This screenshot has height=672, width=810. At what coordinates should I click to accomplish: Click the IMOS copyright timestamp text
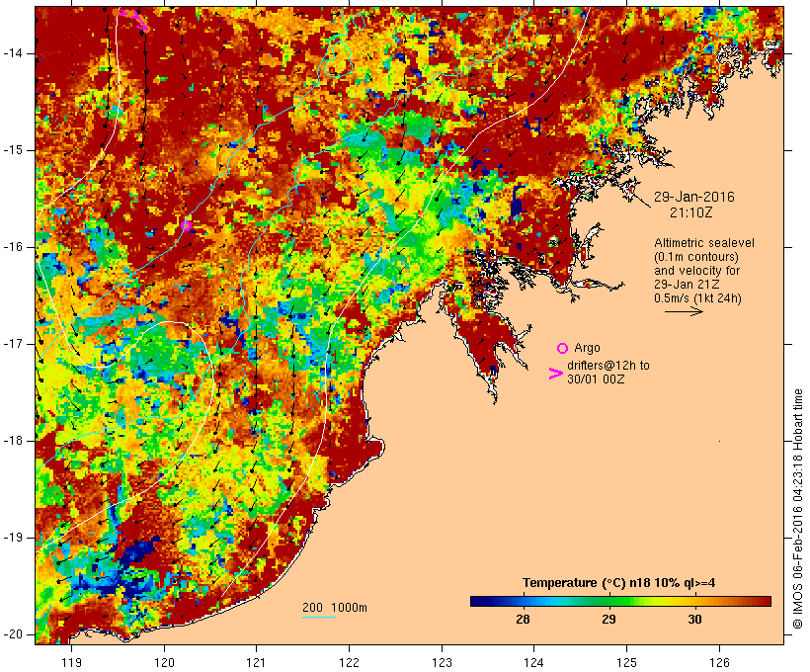pos(797,509)
